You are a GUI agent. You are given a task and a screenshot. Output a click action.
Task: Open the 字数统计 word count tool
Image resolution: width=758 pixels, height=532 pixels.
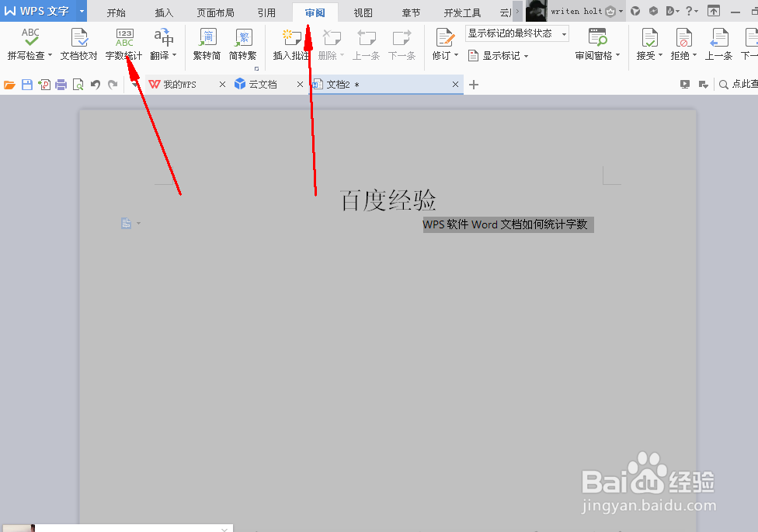coord(123,44)
